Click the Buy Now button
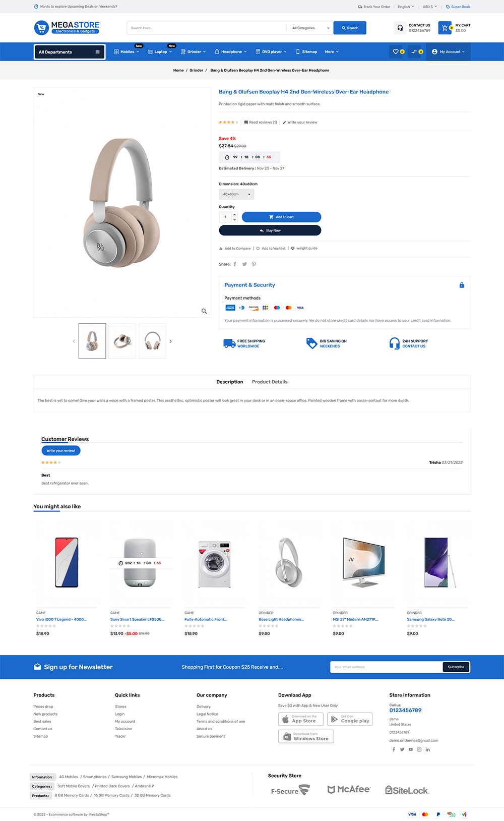The width and height of the screenshot is (504, 821). click(x=270, y=230)
